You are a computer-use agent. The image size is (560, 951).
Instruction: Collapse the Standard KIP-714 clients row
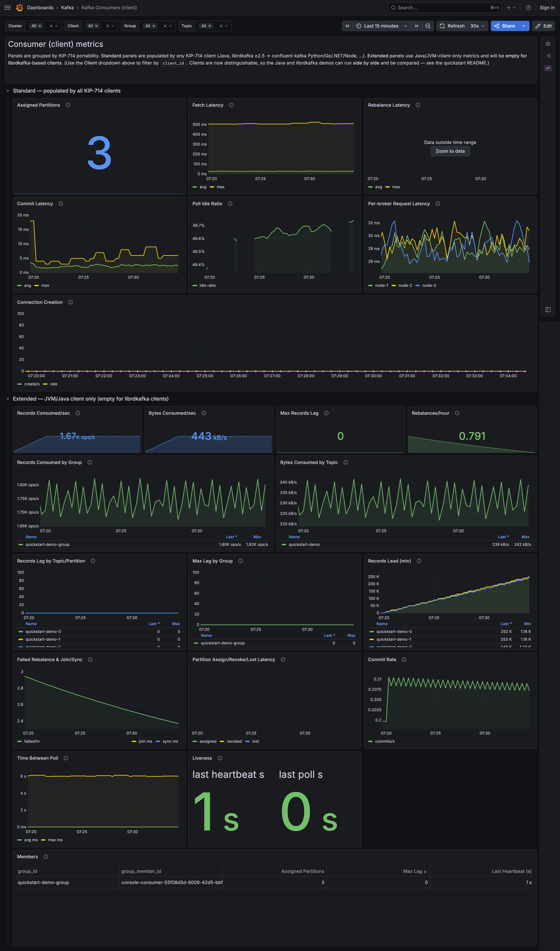pos(8,91)
